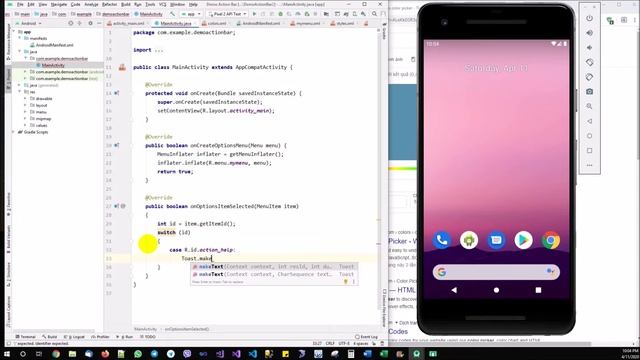
Task: Expand the mipmap folder
Action: click(25, 118)
